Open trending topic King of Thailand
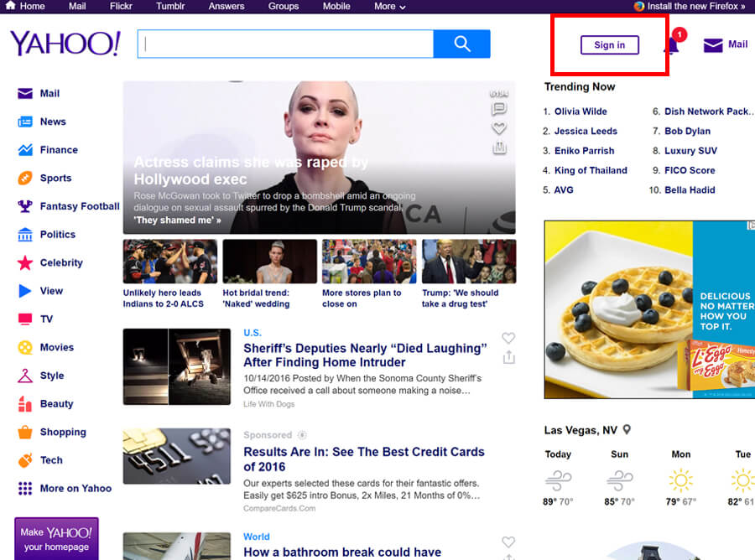The height and width of the screenshot is (560, 755). [591, 170]
